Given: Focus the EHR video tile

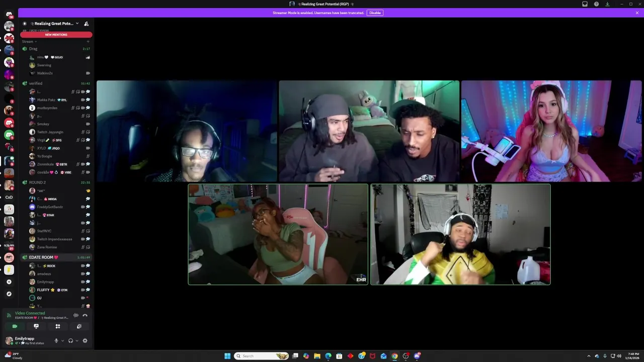Looking at the screenshot, I should point(278,234).
